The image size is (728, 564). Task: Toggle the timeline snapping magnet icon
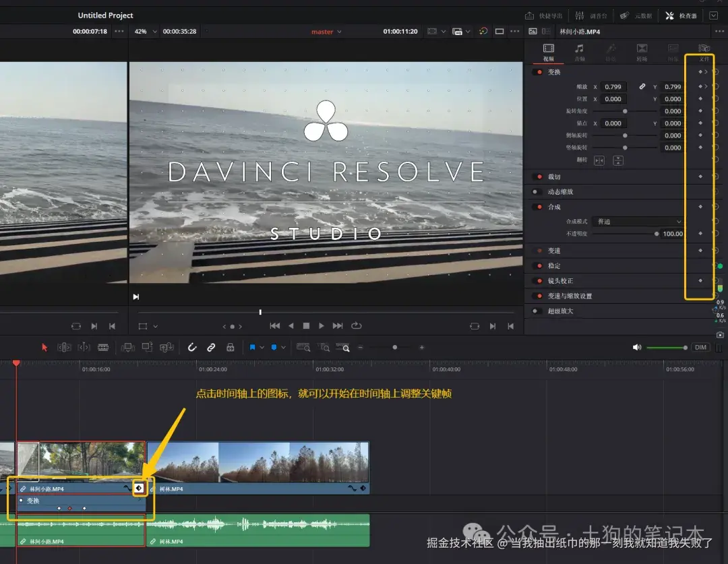[191, 347]
